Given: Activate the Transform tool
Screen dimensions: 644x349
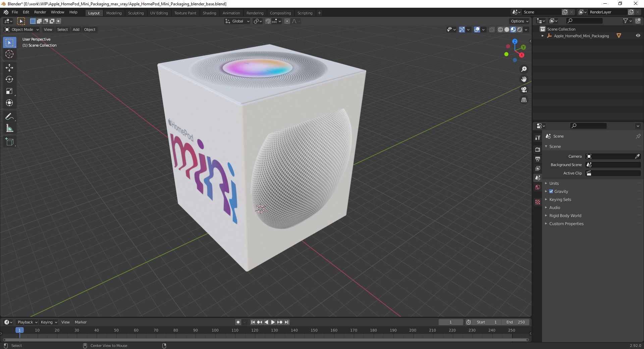Looking at the screenshot, I should [9, 103].
